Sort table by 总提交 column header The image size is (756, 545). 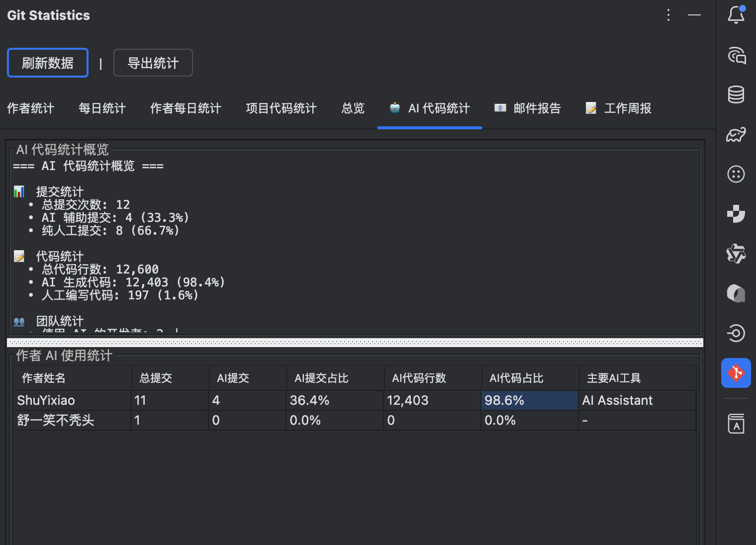pyautogui.click(x=156, y=378)
